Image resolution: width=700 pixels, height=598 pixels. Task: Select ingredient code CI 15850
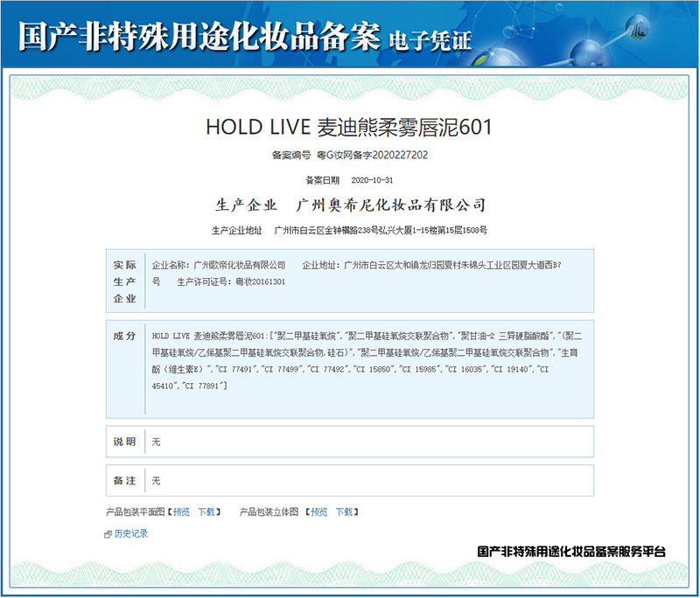(x=374, y=369)
